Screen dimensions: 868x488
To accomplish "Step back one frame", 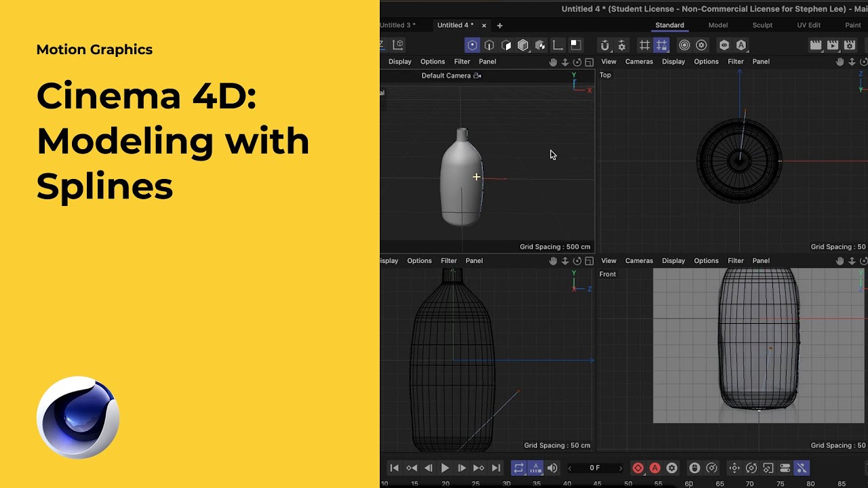I will click(428, 468).
